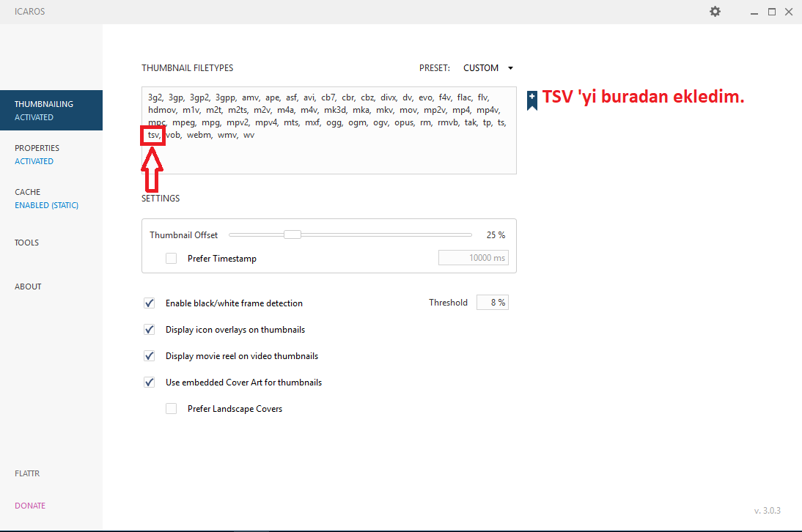Toggle Use embedded Cover Art for thumbnails
The width and height of the screenshot is (802, 532).
pyautogui.click(x=150, y=383)
